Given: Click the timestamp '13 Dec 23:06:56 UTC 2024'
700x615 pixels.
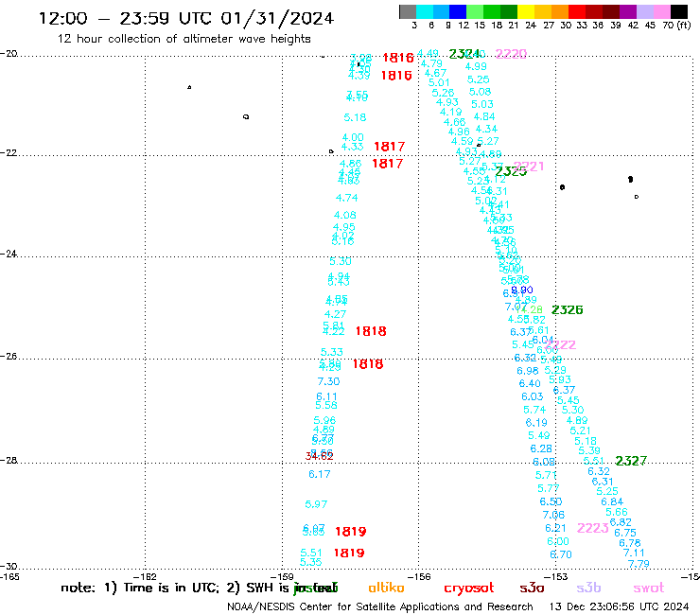Looking at the screenshot, I should pos(619,607).
